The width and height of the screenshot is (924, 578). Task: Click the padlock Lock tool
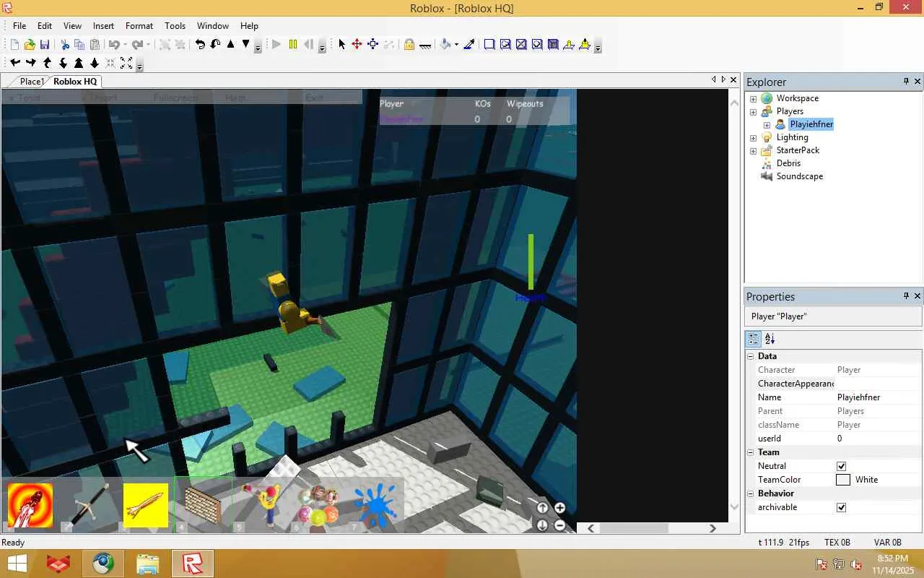pos(409,45)
